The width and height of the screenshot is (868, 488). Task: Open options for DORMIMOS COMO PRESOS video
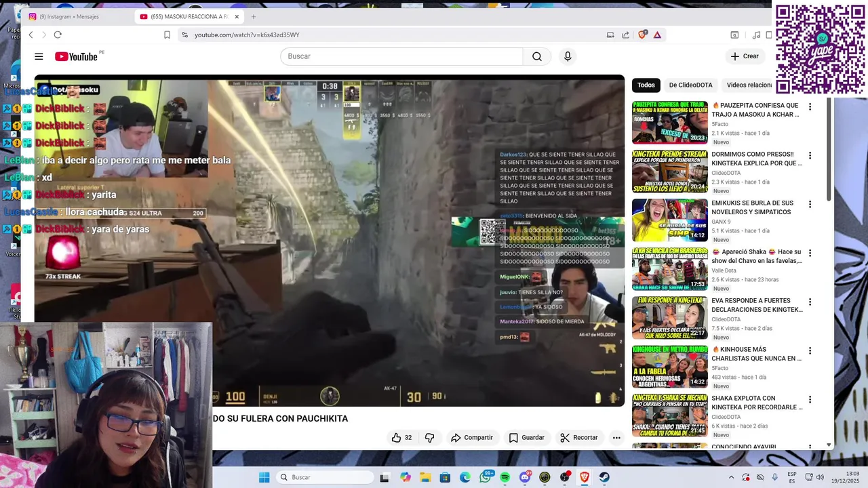pos(810,155)
